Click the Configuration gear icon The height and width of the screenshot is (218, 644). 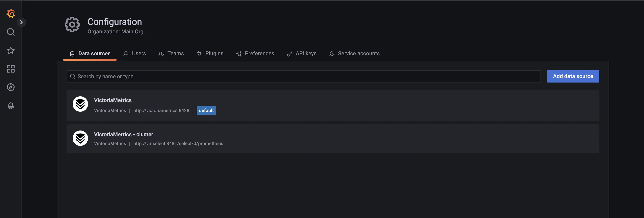[72, 25]
